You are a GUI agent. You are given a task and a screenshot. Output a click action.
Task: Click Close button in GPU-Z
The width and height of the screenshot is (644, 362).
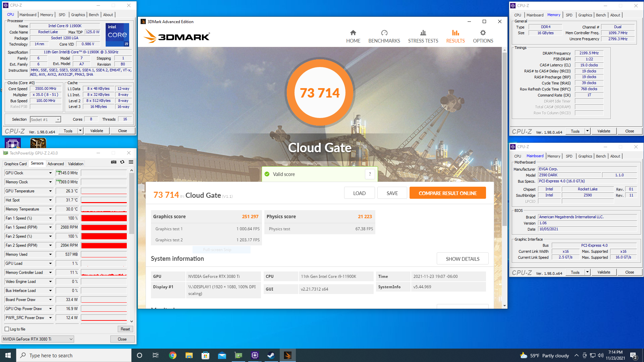click(122, 339)
